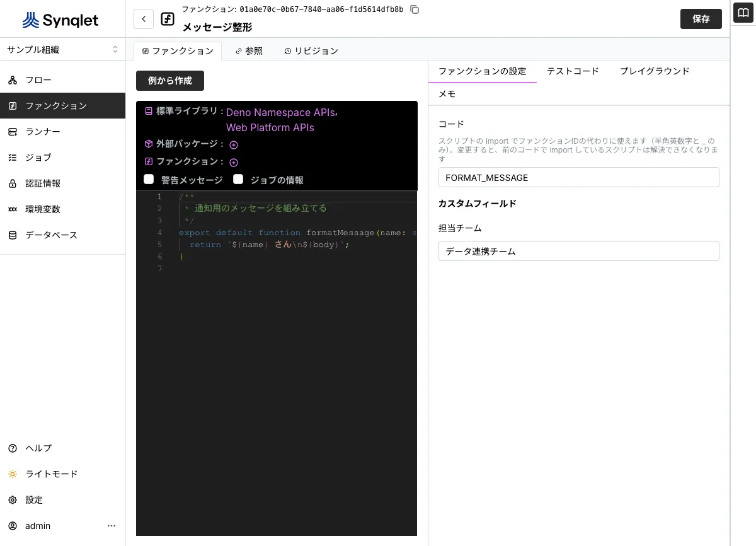Open the Web Platform APIs link

(270, 127)
